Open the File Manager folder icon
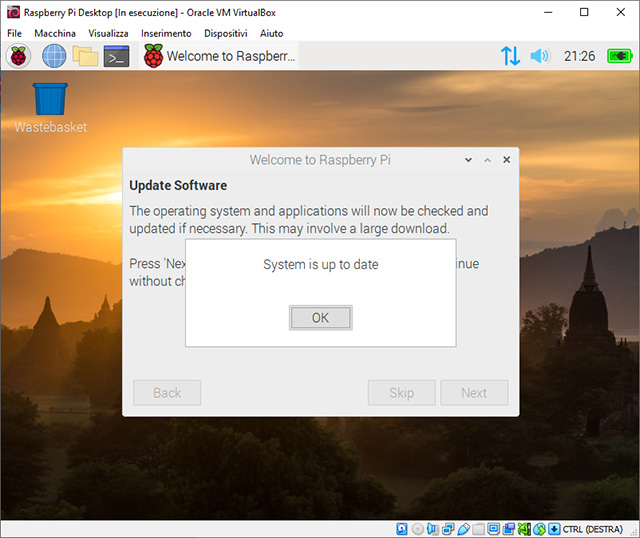The width and height of the screenshot is (640, 538). [85, 56]
